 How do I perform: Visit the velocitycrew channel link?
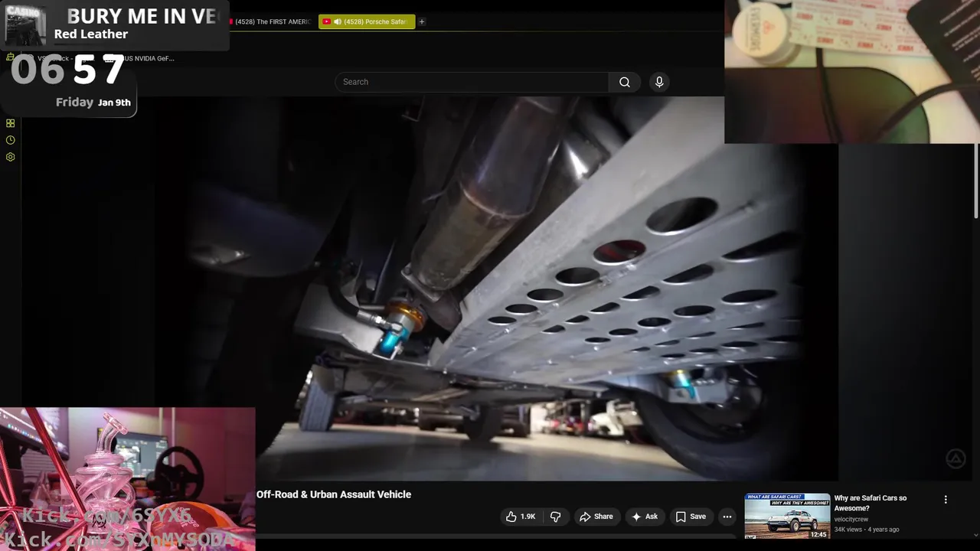pyautogui.click(x=851, y=519)
